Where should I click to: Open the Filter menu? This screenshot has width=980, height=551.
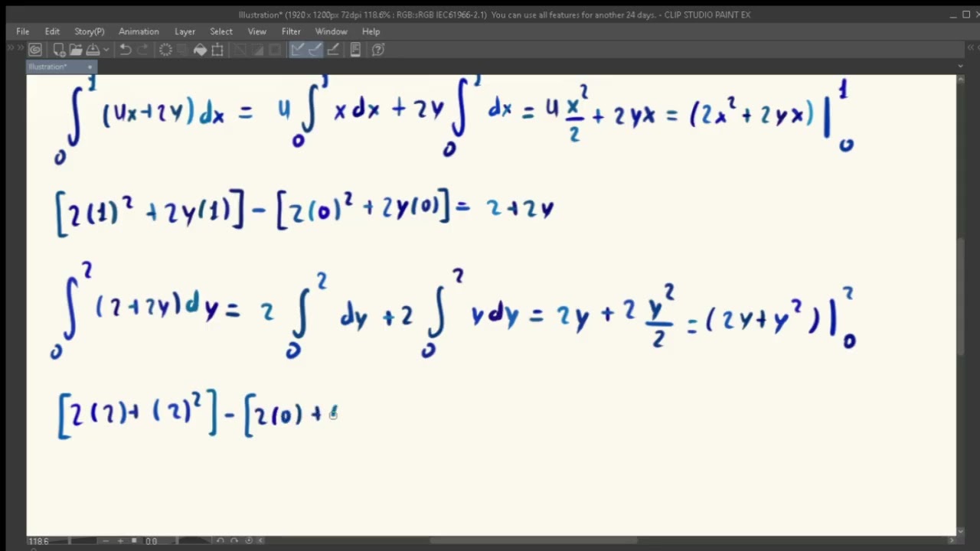pyautogui.click(x=291, y=31)
